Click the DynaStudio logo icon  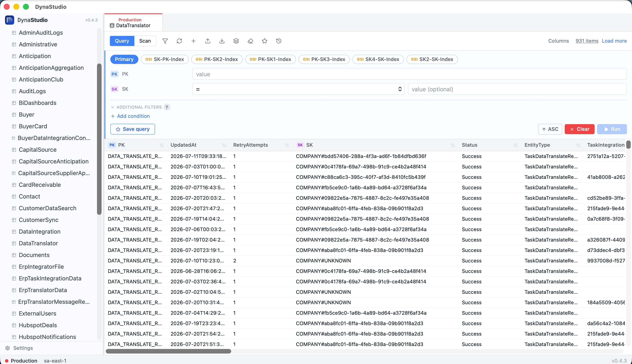pos(9,20)
